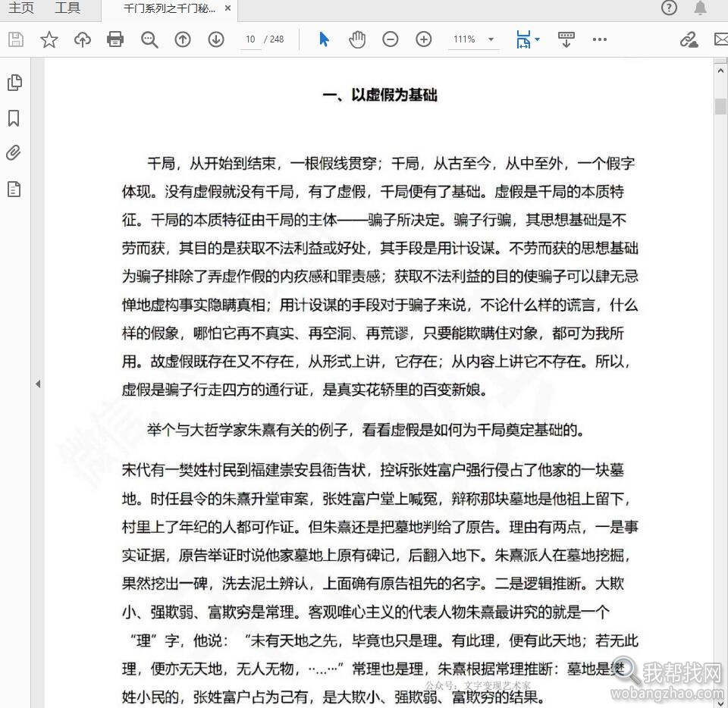Activate the hand pan tool

(357, 39)
